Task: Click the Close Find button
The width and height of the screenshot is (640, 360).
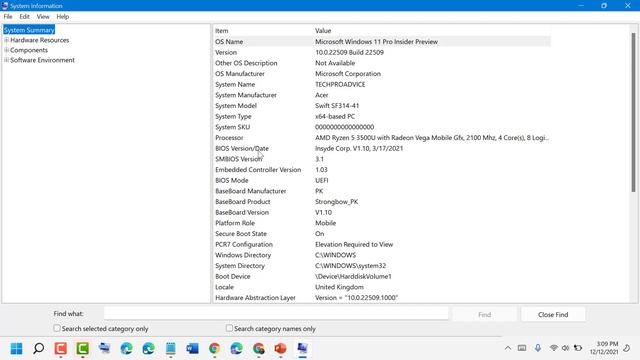Action: (553, 314)
